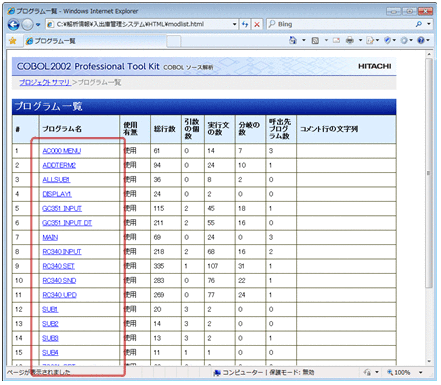The image size is (441, 385).
Task: Stop loading with the red X icon
Action: coord(257,24)
